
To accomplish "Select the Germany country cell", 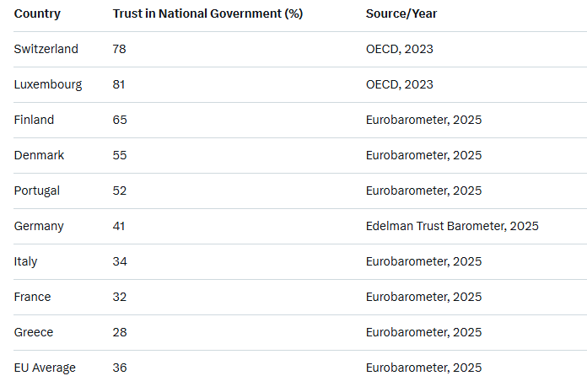I will point(39,226).
